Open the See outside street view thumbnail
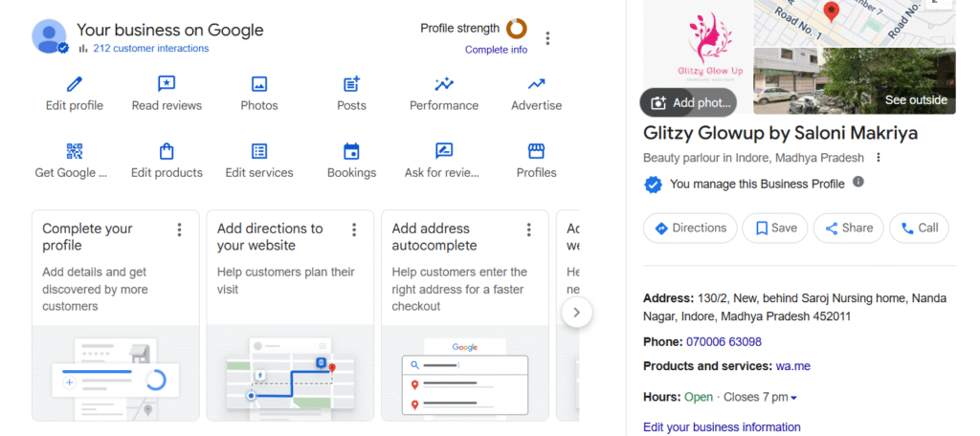 point(855,81)
